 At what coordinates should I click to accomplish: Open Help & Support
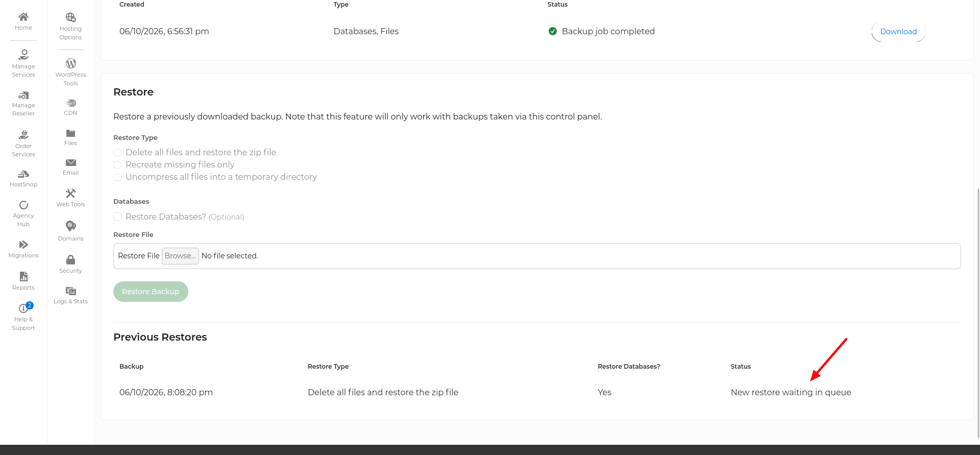coord(23,317)
